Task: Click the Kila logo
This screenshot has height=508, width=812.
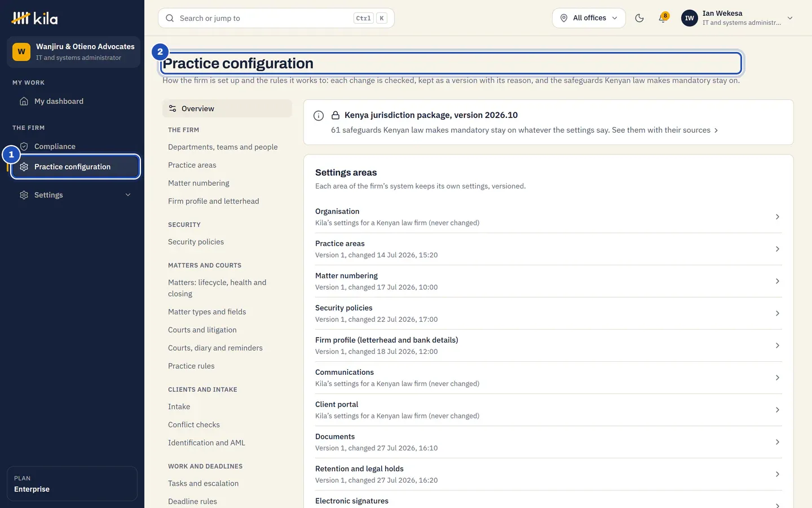Action: (x=34, y=19)
